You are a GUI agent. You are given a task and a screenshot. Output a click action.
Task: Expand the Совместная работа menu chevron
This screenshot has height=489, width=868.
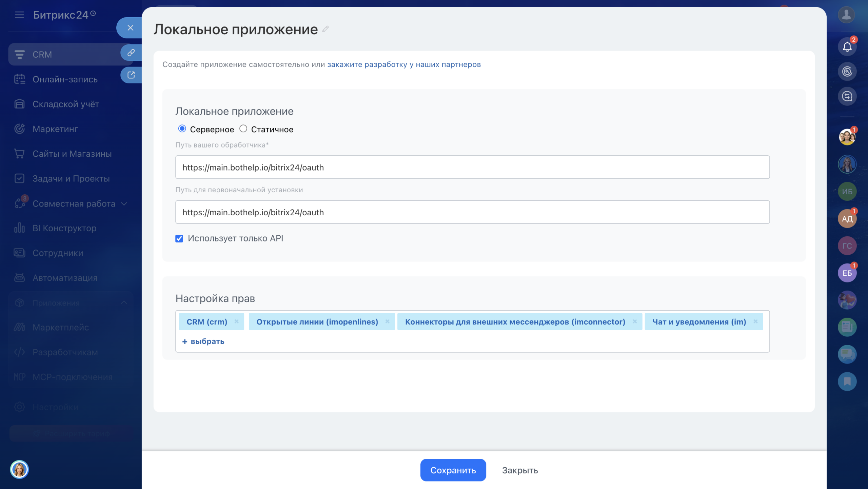pyautogui.click(x=124, y=204)
